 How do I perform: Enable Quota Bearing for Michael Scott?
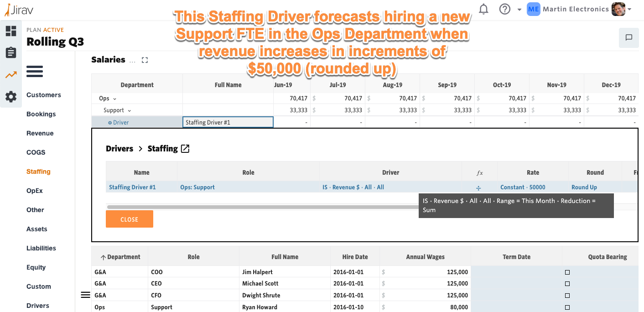coord(567,283)
